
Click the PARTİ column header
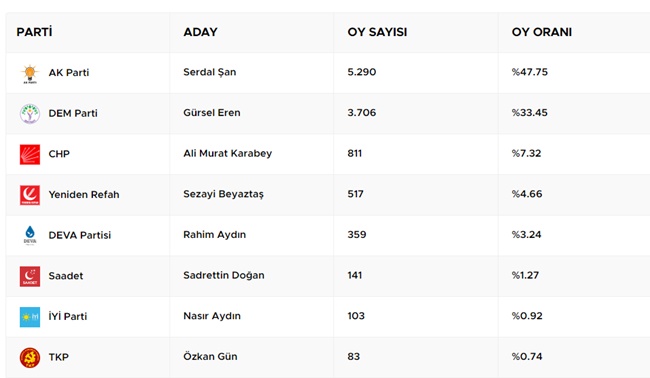click(34, 32)
